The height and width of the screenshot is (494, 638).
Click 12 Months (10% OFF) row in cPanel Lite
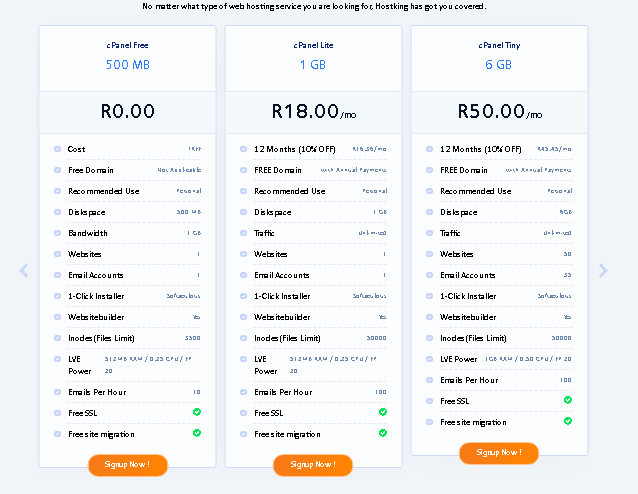click(313, 149)
